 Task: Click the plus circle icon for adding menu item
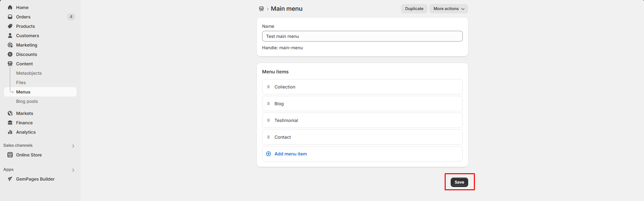pos(268,154)
